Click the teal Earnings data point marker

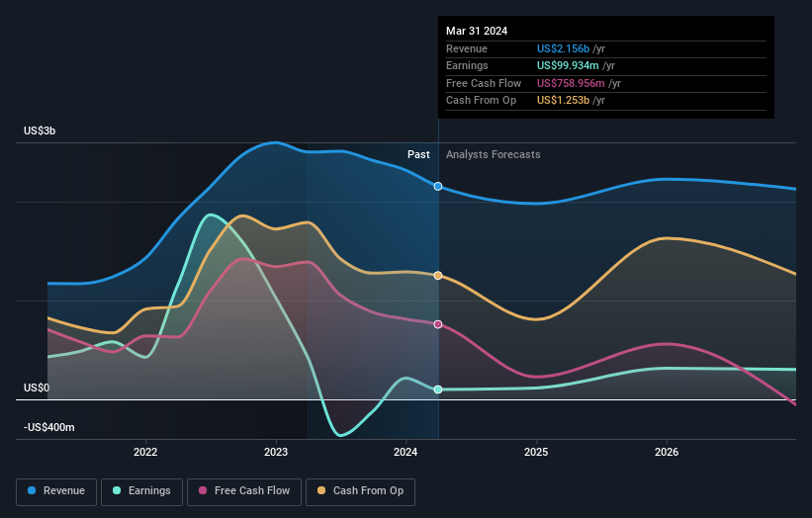(x=438, y=389)
